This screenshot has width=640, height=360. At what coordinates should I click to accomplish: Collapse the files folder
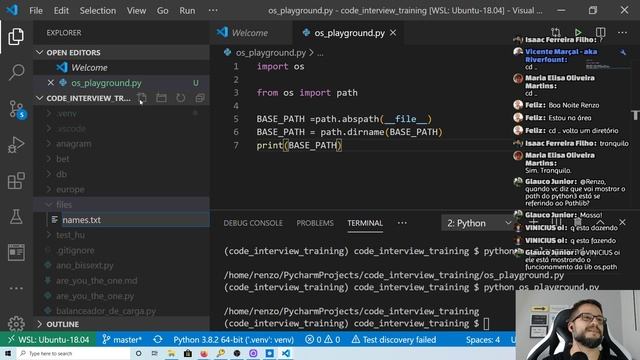[x=122, y=204]
